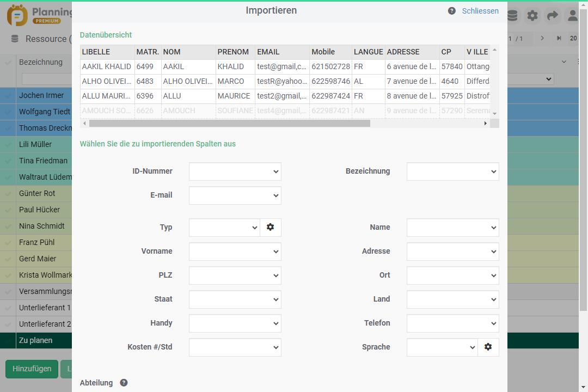
Task: Click the settings gear in top toolbar
Action: pyautogui.click(x=532, y=16)
